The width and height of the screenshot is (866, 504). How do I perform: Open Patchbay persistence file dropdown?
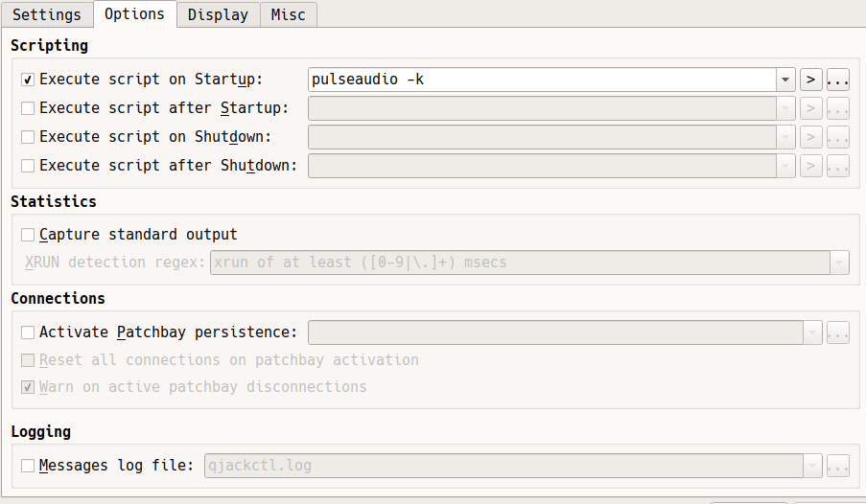[x=813, y=332]
